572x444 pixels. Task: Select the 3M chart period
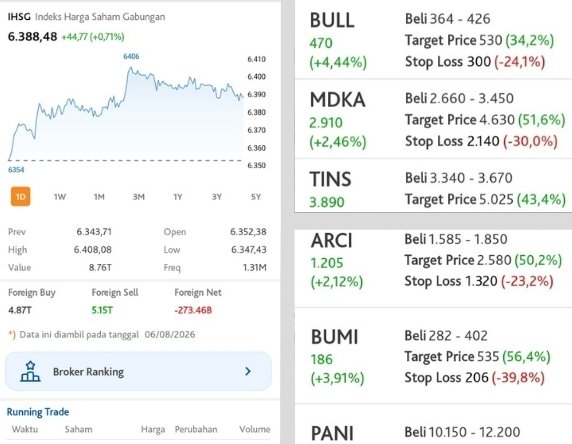point(139,197)
